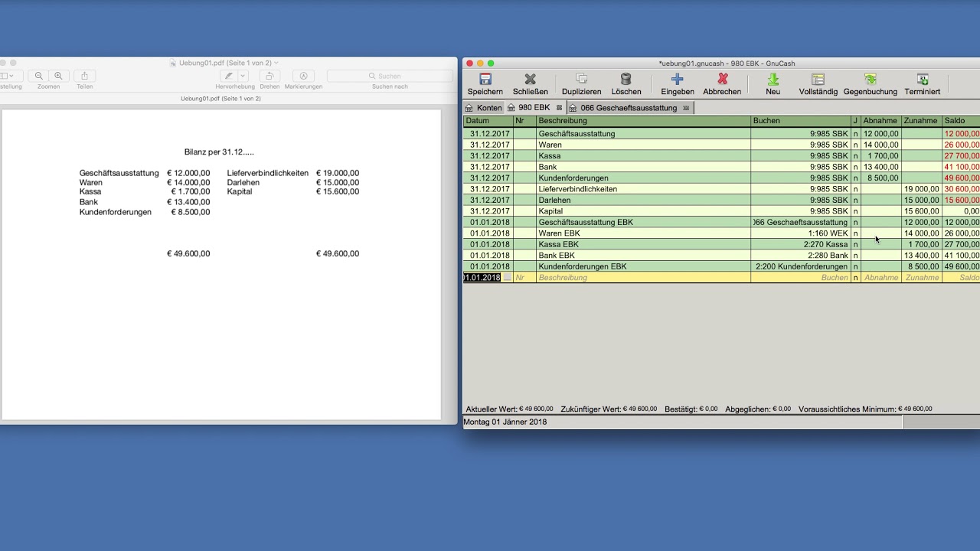Image resolution: width=980 pixels, height=551 pixels.
Task: Zoom in on the Preview PDF window
Action: pyautogui.click(x=58, y=76)
